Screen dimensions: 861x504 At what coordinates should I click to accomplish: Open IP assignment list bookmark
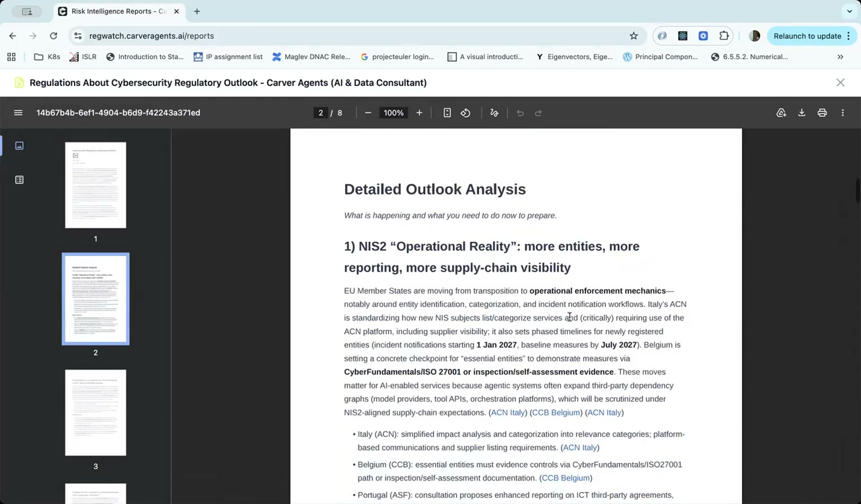coord(228,57)
